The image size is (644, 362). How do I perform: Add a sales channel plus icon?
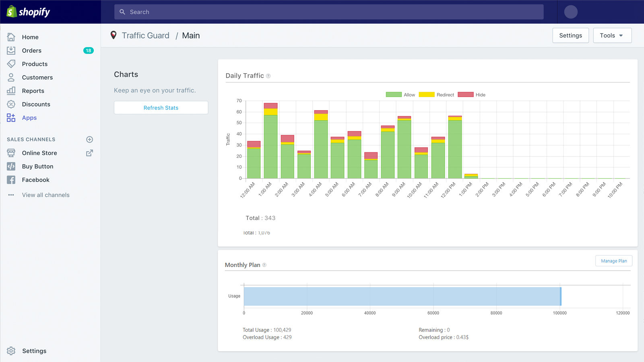click(89, 140)
